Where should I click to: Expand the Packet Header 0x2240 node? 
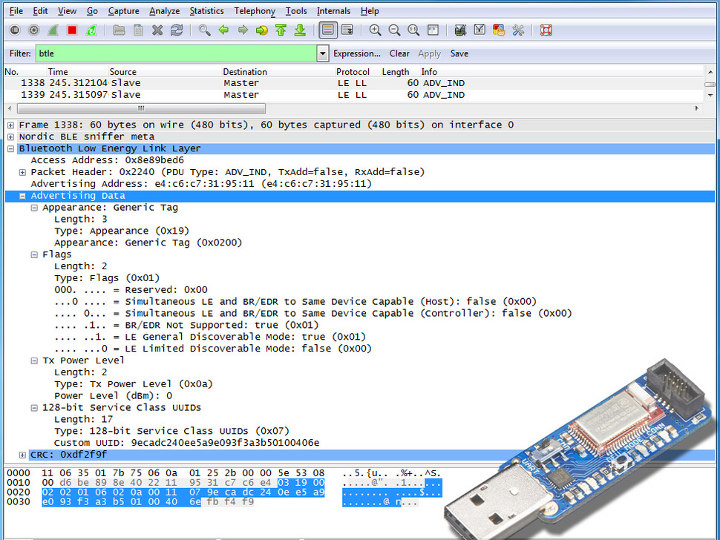click(x=22, y=172)
